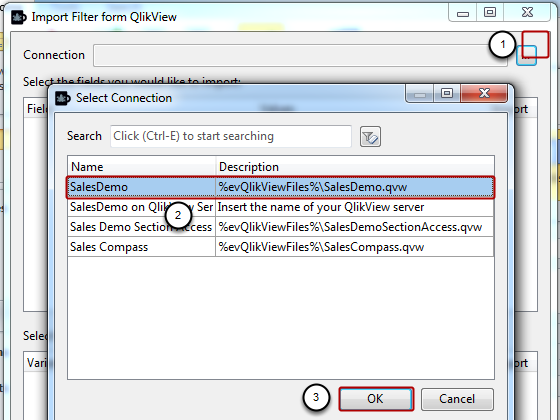
Task: Click OK in Select Connection dialog
Action: pos(376,399)
